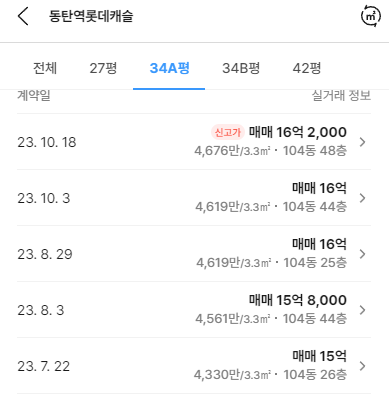The image size is (389, 400).
Task: Open the 매매 15억 8,000 sale entry
Action: click(298, 300)
